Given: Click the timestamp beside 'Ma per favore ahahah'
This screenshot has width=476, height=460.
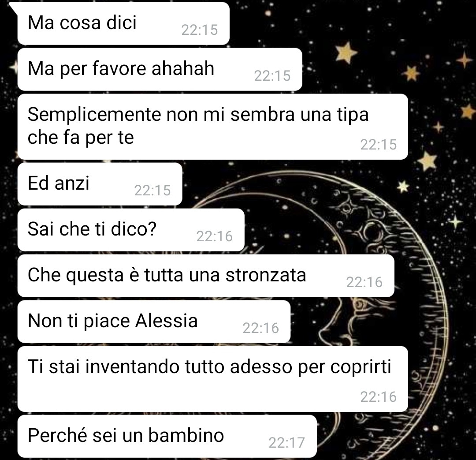Looking at the screenshot, I should (272, 76).
